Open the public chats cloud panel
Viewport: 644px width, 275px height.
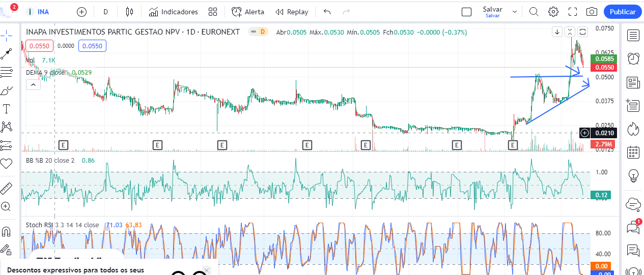pos(633,203)
